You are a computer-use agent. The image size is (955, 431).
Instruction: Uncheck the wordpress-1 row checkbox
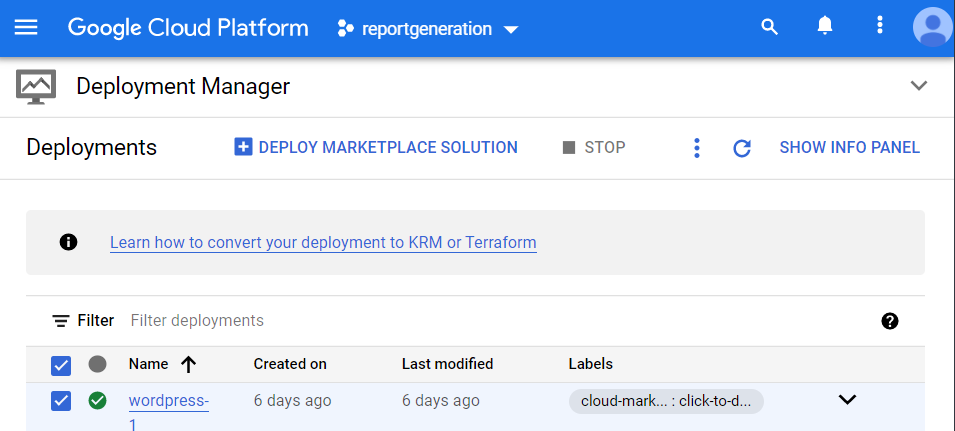tap(61, 401)
